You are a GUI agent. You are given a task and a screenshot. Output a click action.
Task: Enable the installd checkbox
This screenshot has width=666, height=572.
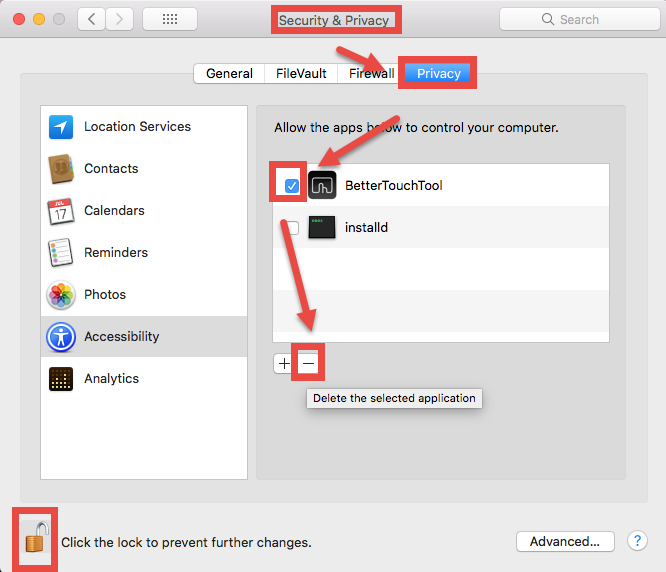[x=292, y=228]
